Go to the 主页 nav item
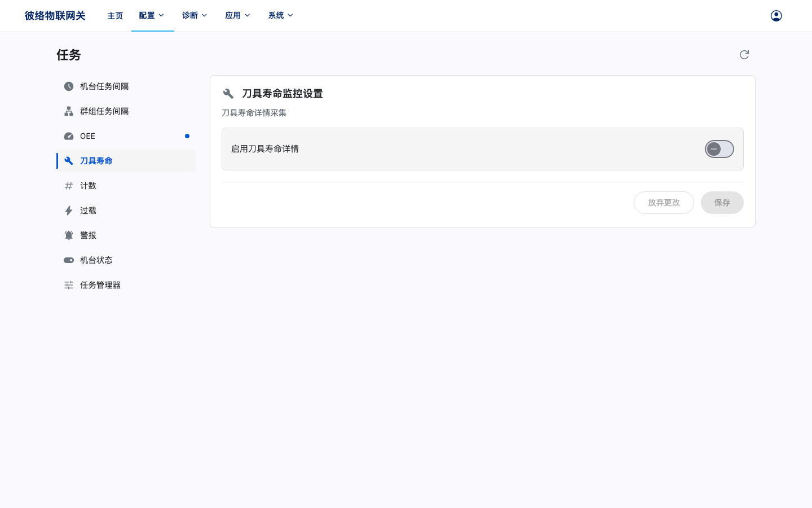 [115, 16]
